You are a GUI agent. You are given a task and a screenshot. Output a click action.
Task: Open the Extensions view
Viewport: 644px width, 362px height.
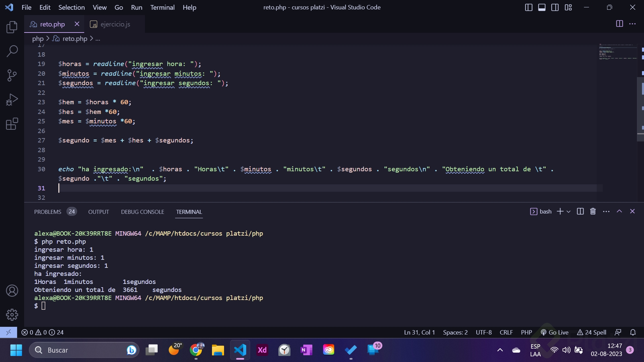[x=12, y=124]
